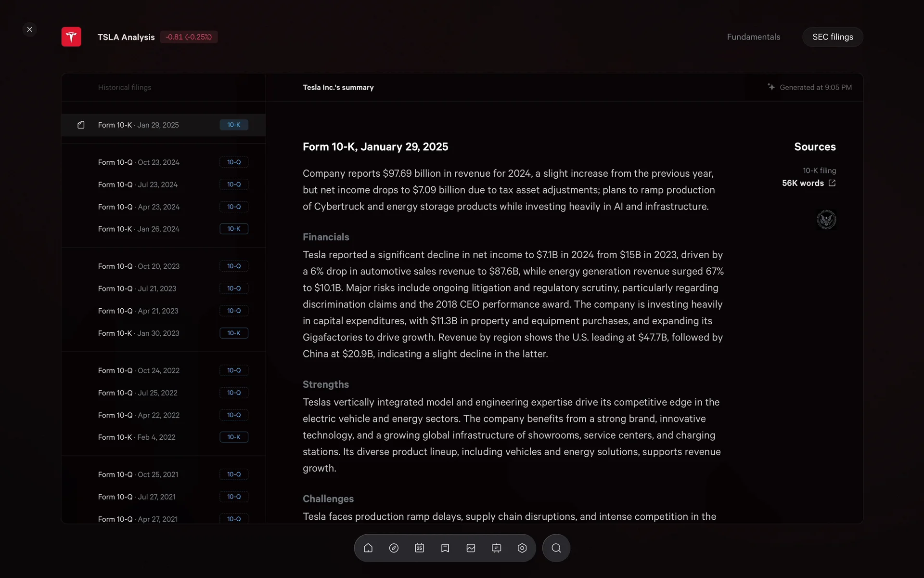
Task: Open the presentation board icon
Action: [x=497, y=548]
